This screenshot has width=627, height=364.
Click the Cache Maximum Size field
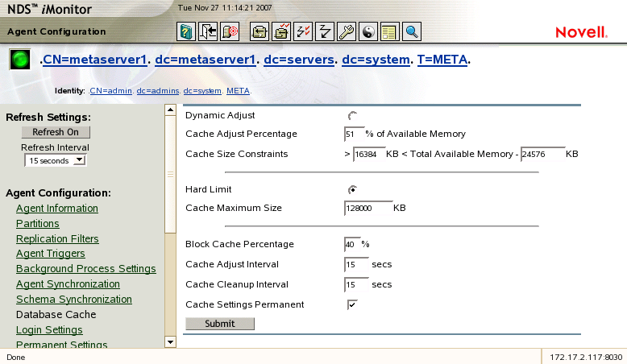368,208
